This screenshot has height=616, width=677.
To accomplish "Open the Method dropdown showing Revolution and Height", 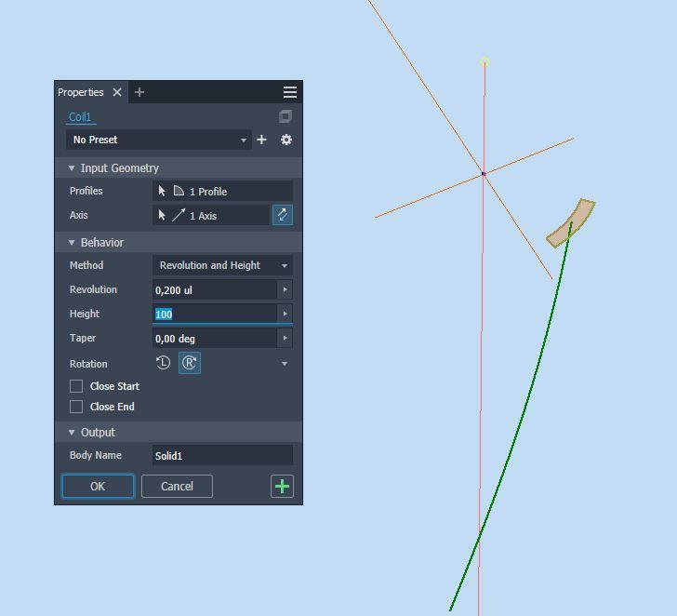I will pos(222,265).
